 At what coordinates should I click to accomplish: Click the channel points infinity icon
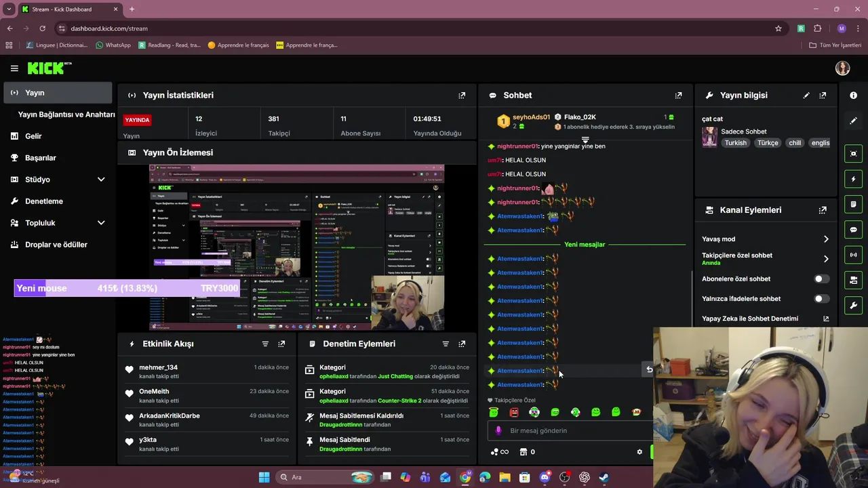tap(499, 452)
